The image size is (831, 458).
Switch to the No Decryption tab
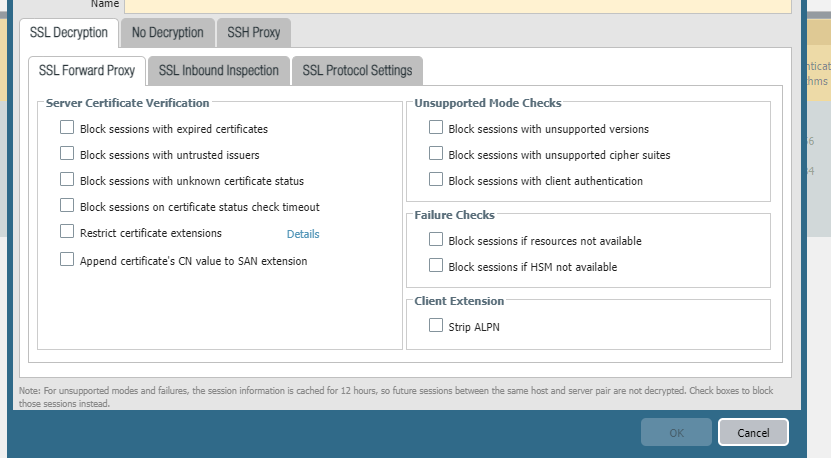(167, 33)
